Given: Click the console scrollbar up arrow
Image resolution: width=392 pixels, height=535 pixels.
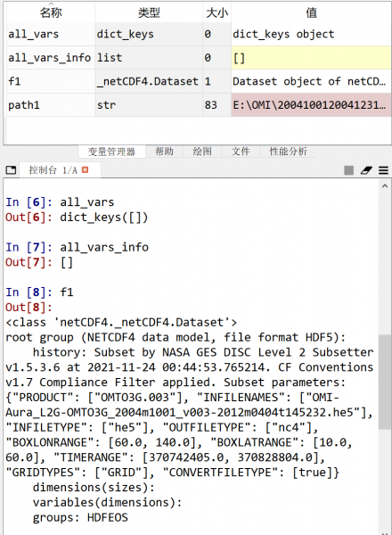Looking at the screenshot, I should [x=385, y=186].
